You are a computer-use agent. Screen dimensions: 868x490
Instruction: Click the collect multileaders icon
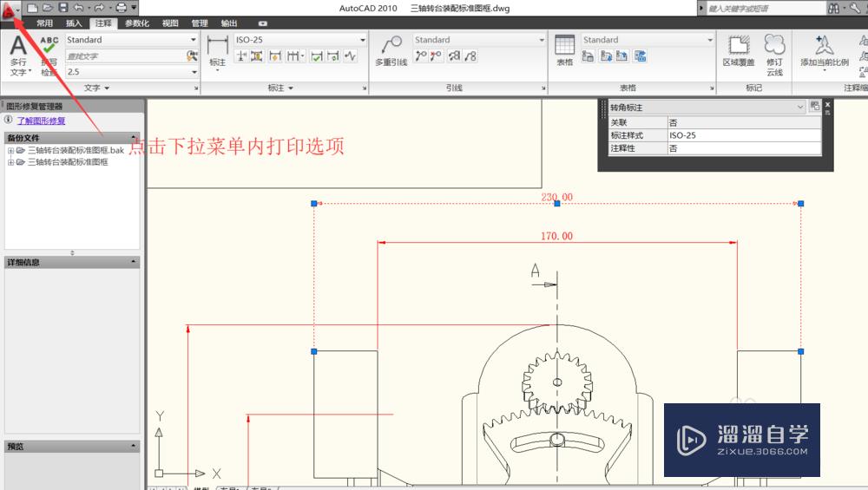(x=470, y=56)
